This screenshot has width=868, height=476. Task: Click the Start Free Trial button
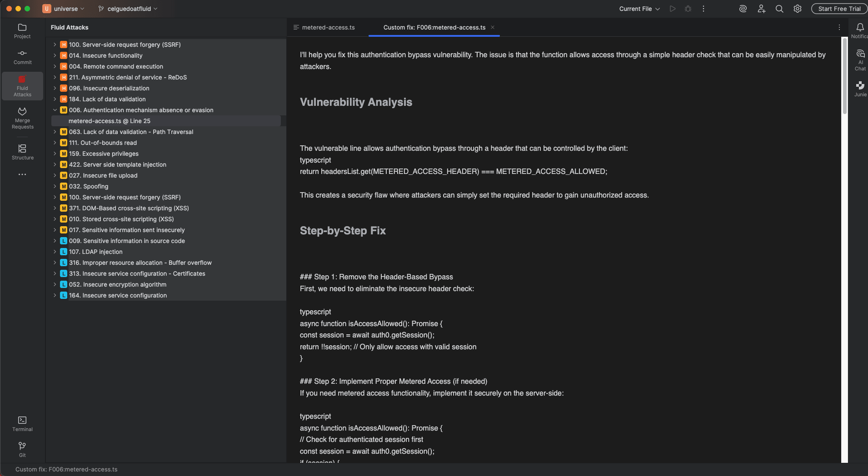[839, 9]
